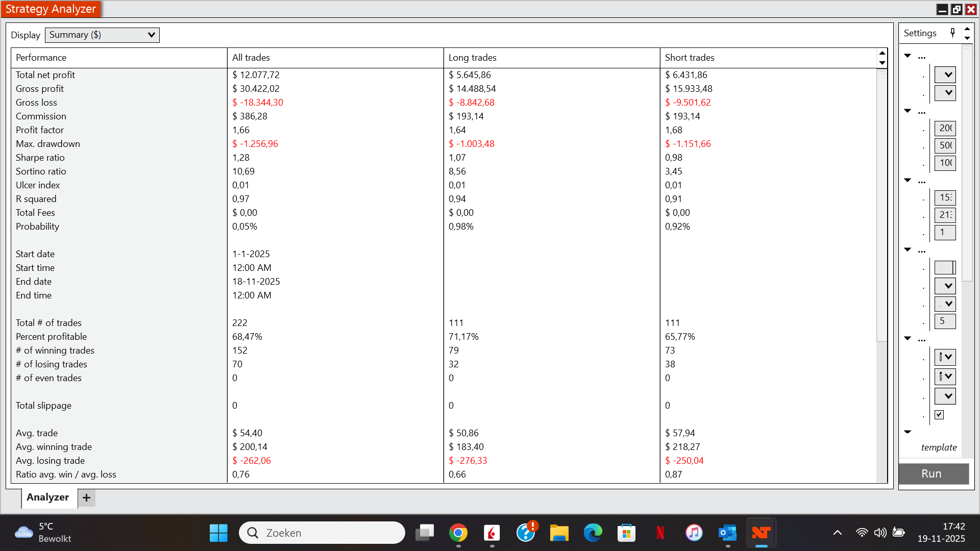The height and width of the screenshot is (551, 980).
Task: Open the topmost dropdown in Settings panel
Action: [x=945, y=75]
